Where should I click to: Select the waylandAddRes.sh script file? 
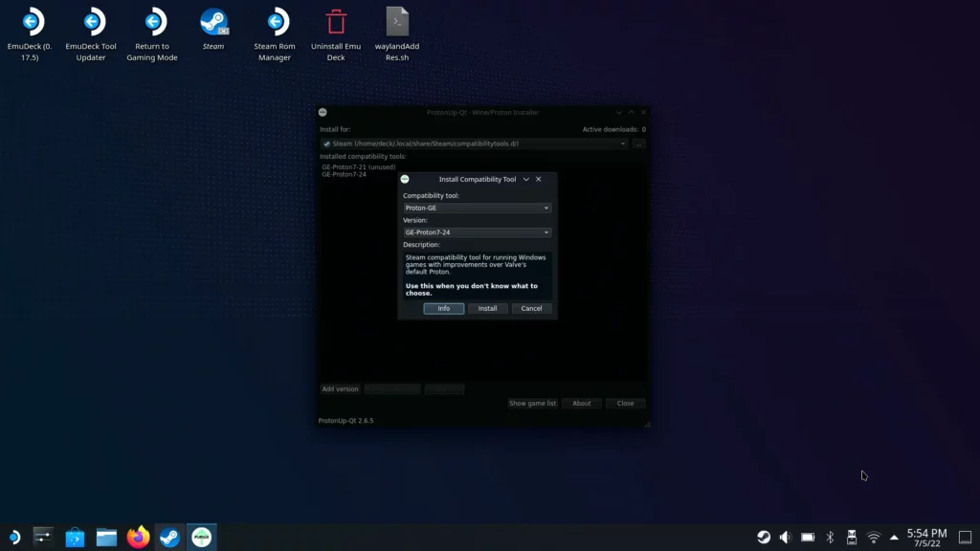click(397, 34)
